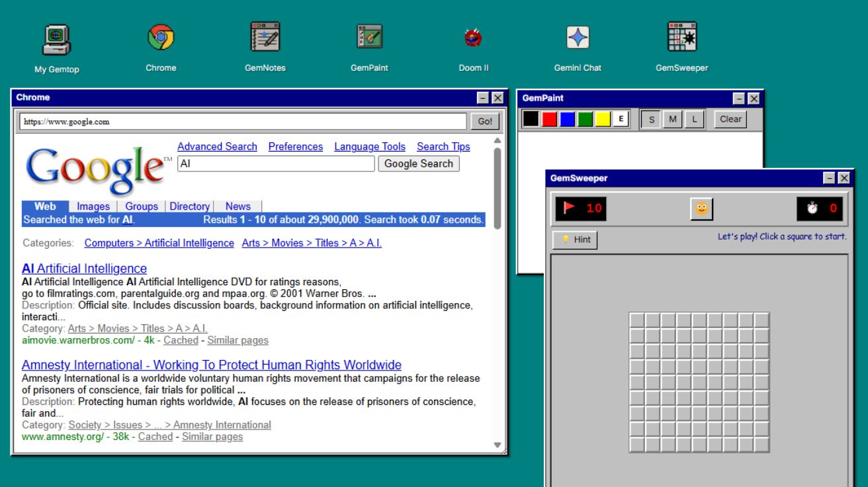The width and height of the screenshot is (868, 487).
Task: Click the "Let's play! Click a square to start." message
Action: click(782, 236)
